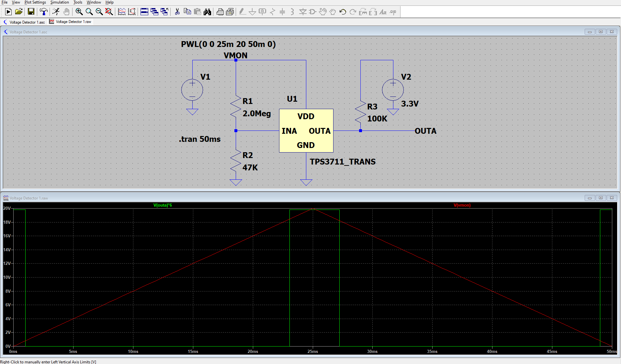621x364 pixels.
Task: Select the Move hand tool
Action: coord(323,12)
